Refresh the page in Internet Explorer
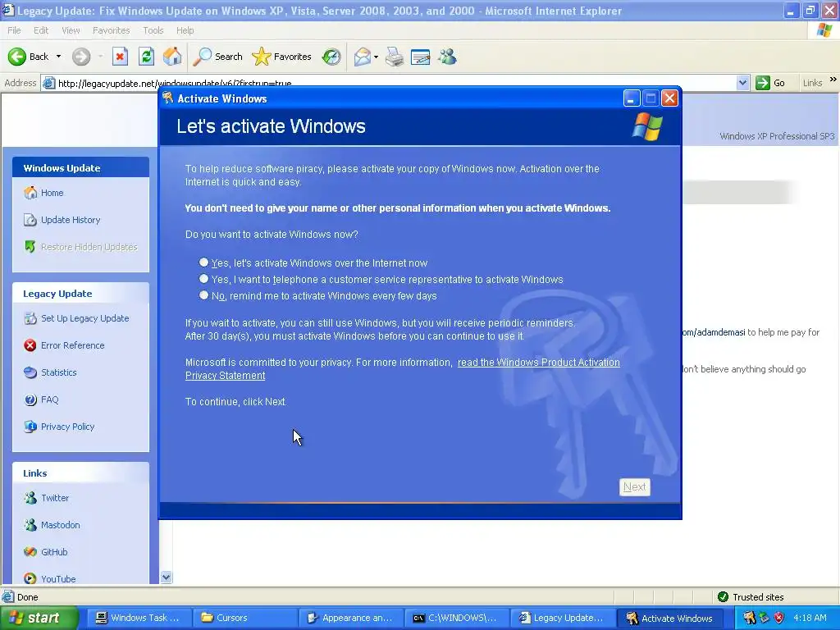 click(x=146, y=57)
